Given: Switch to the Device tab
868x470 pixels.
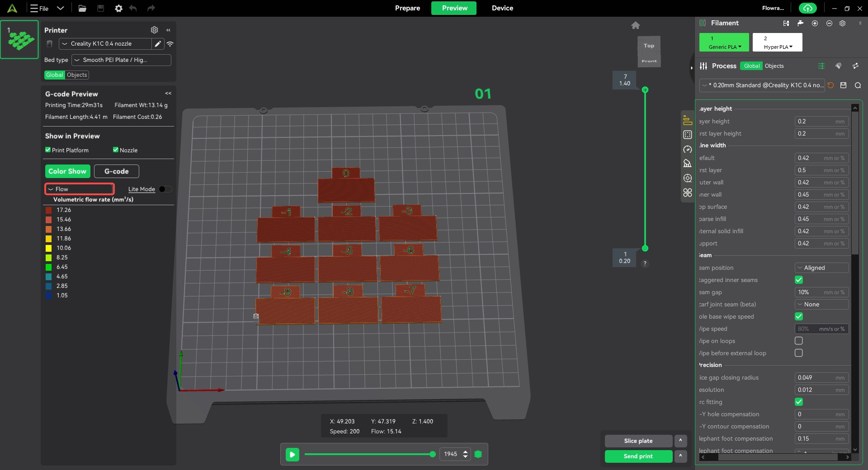Looking at the screenshot, I should pyautogui.click(x=502, y=8).
